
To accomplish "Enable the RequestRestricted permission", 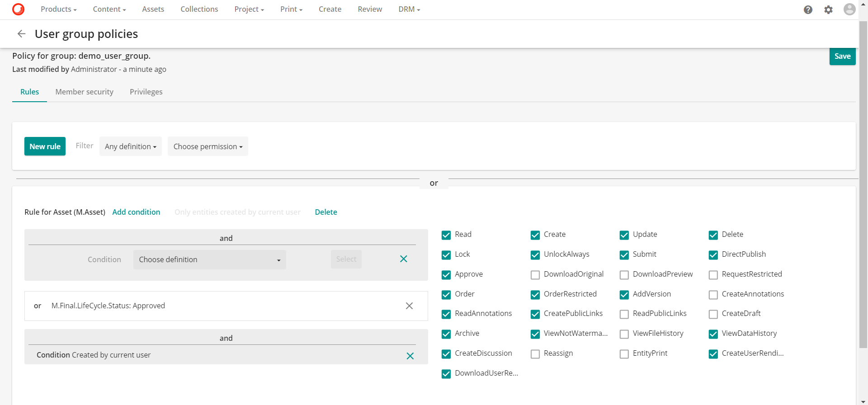I will 713,275.
